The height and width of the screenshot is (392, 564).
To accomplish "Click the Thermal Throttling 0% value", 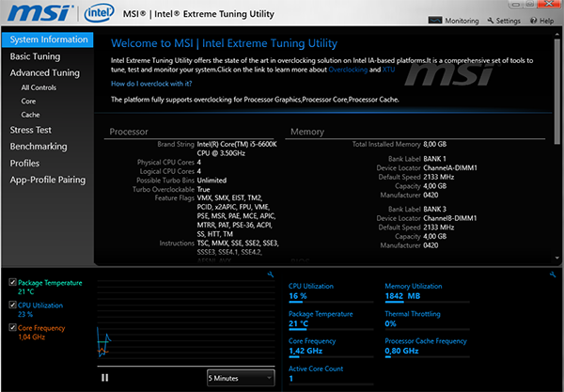I will [x=390, y=323].
